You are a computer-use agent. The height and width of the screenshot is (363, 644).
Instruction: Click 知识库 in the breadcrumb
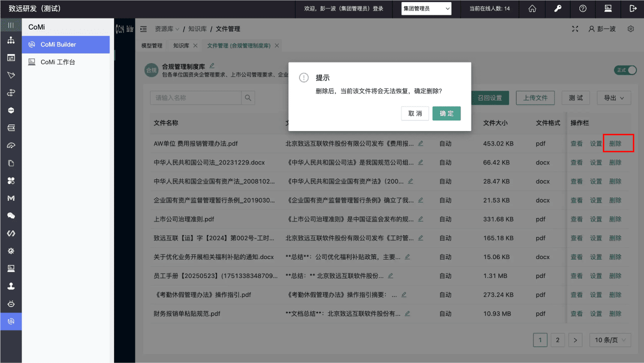click(x=197, y=29)
